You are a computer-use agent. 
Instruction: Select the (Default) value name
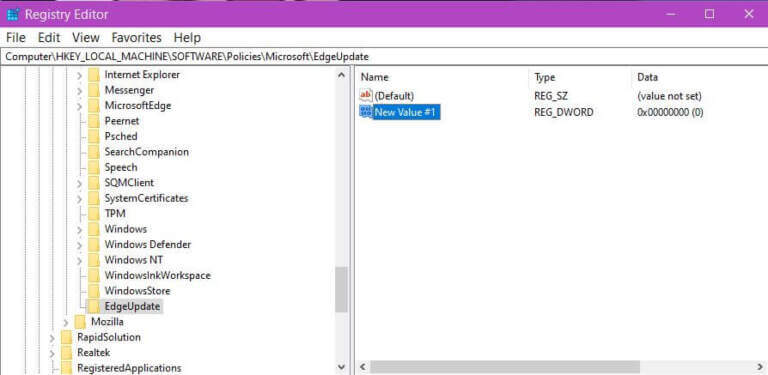coord(394,96)
